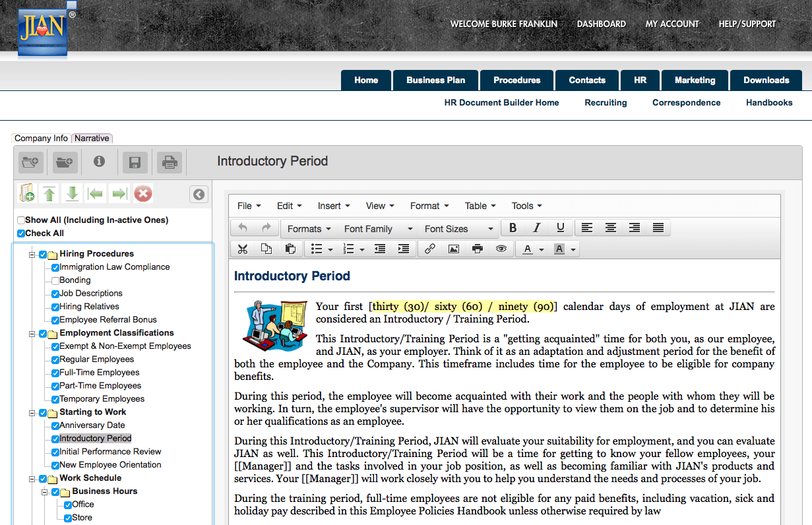Viewport: 812px width, 525px height.
Task: Click the add folder icon in gray toolbar
Action: (65, 162)
